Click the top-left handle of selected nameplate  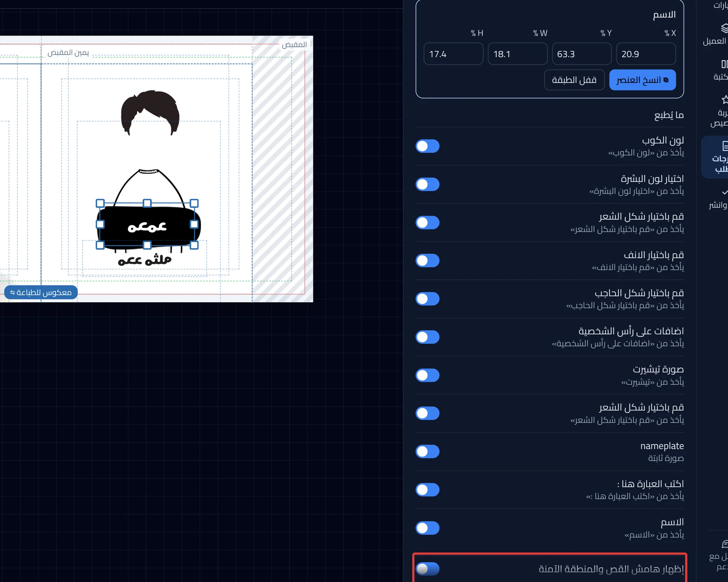pyautogui.click(x=100, y=203)
